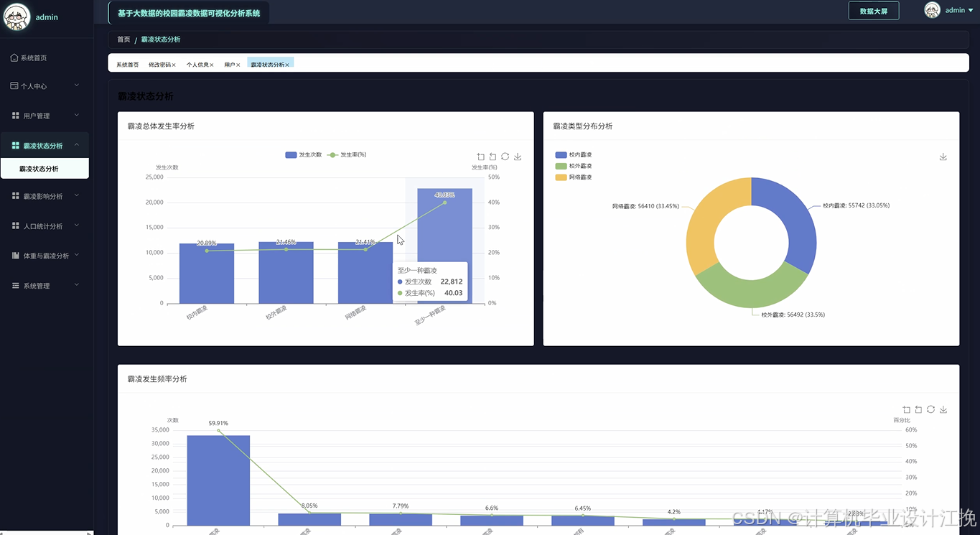
Task: Click zoom-reset icon in 霸凌发生频率分析 chart
Action: 918,409
